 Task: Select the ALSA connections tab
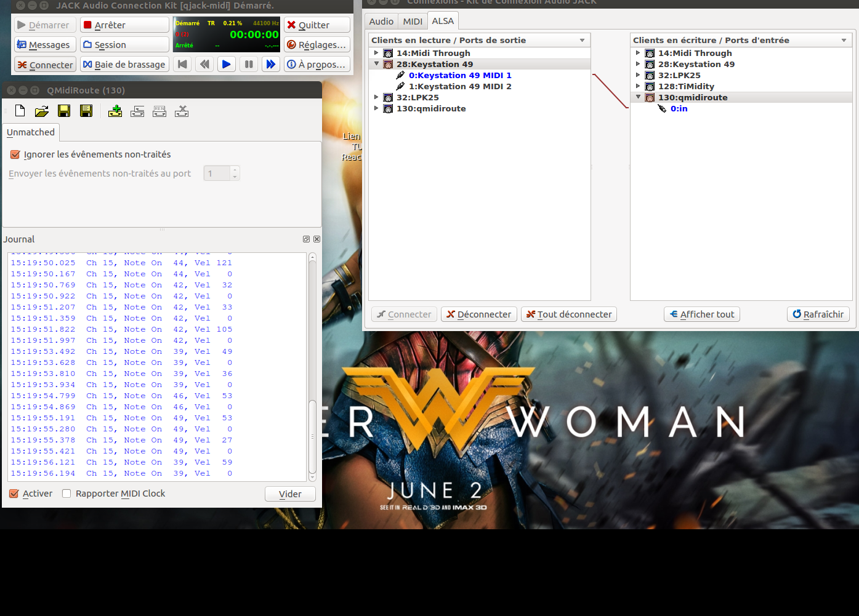443,21
